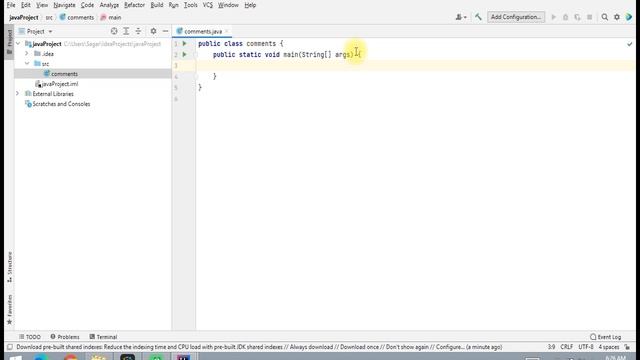Hide the Project panel with minus icon
Screen dimensions: 640x360
click(x=165, y=31)
